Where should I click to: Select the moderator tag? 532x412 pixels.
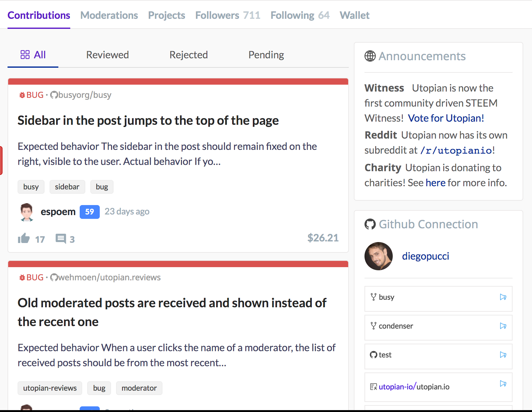[139, 388]
